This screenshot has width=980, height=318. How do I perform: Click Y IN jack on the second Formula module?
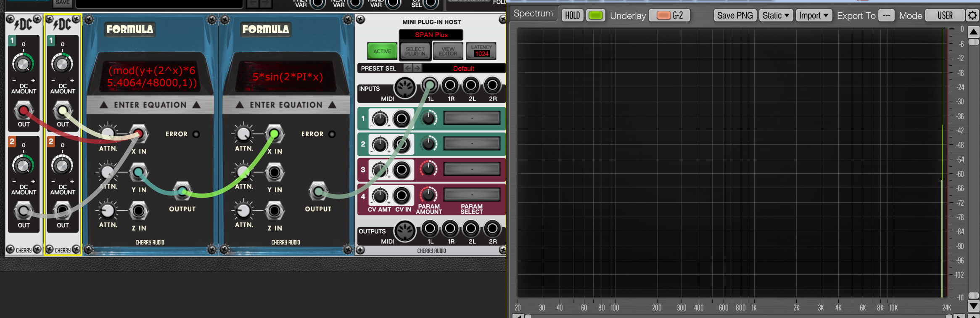(x=275, y=172)
